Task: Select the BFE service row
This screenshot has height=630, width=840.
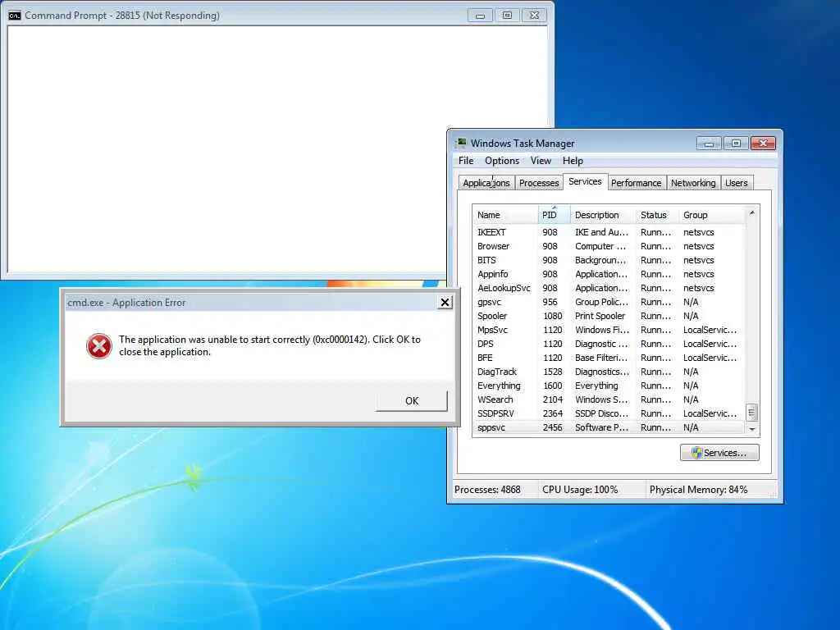Action: click(x=609, y=358)
